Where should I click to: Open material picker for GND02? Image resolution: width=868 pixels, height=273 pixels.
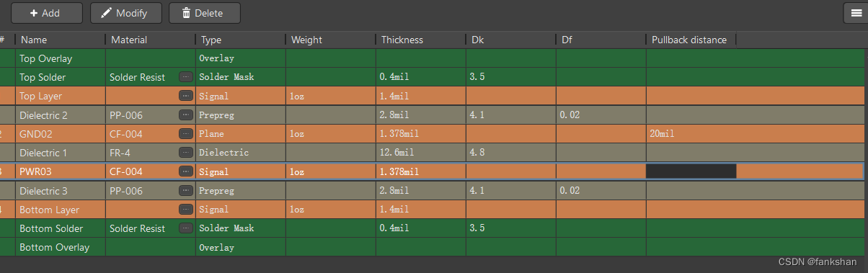pos(186,133)
